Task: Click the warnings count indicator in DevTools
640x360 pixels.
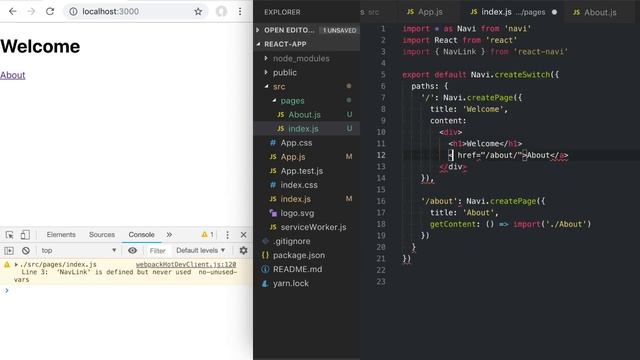Action: 207,235
